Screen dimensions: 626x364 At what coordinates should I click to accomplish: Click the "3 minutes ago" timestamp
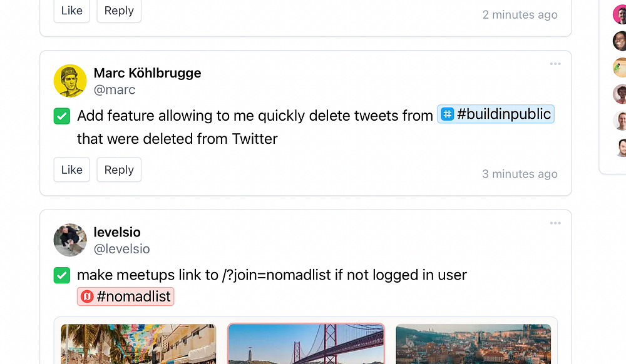point(520,174)
